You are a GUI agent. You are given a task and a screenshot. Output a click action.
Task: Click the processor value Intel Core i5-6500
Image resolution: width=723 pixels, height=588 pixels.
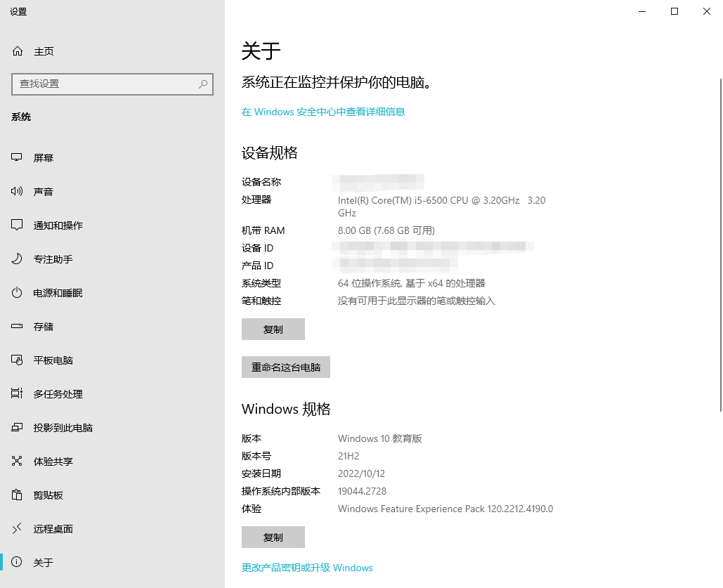pos(442,206)
